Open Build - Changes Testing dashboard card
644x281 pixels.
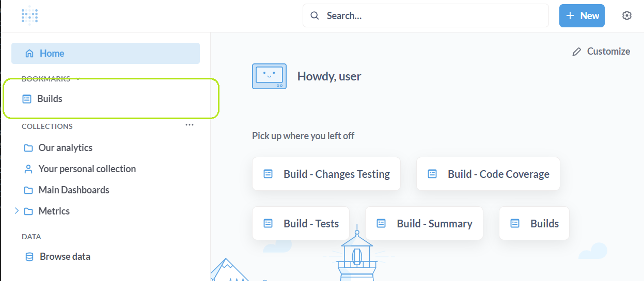coord(326,174)
